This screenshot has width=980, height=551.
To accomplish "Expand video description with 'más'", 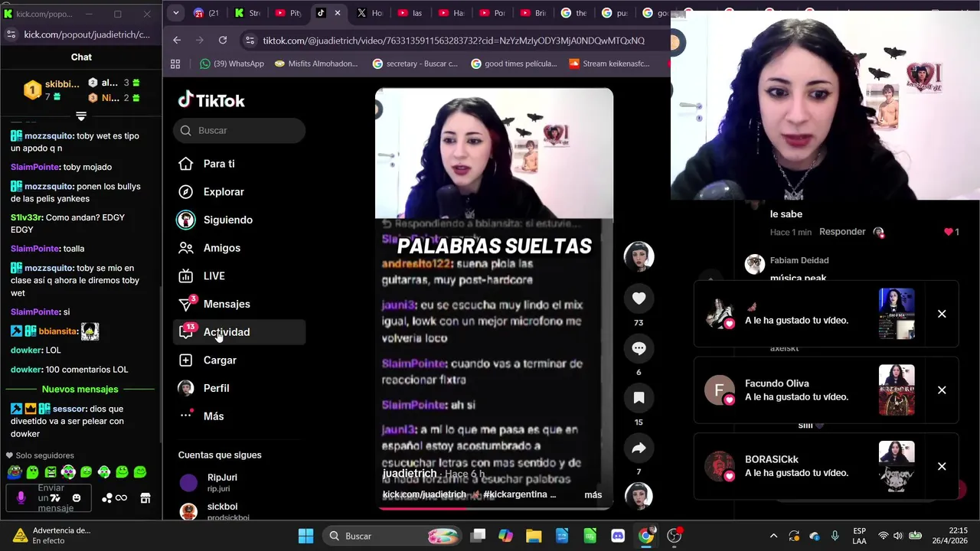I will coord(593,495).
